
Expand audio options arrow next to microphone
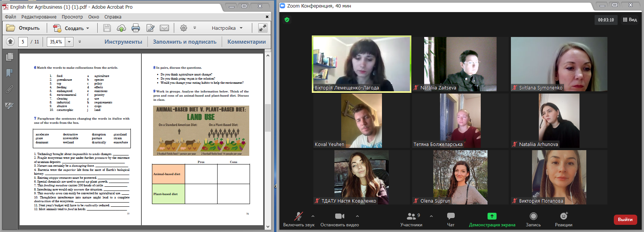(x=313, y=216)
